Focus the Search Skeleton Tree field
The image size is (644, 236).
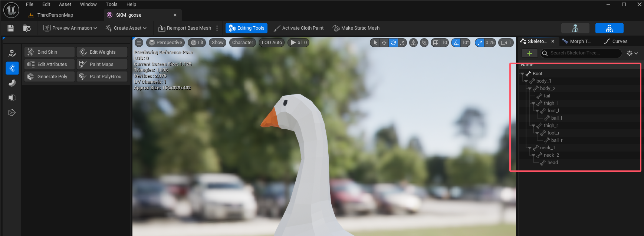coord(581,53)
